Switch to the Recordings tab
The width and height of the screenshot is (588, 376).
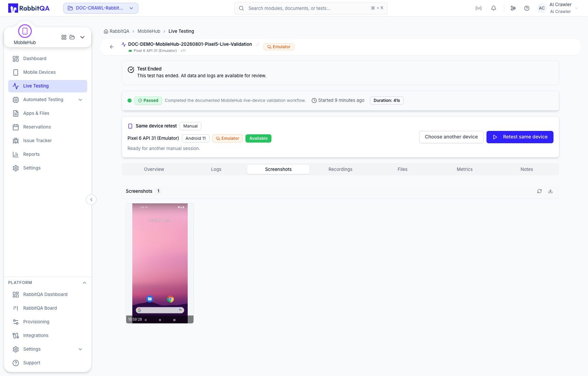[x=340, y=169]
